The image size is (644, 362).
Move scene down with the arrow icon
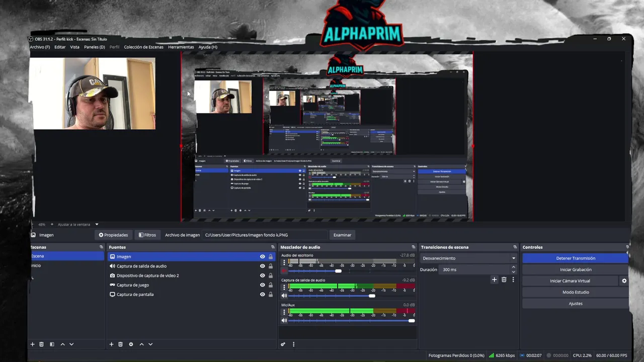pos(71,344)
